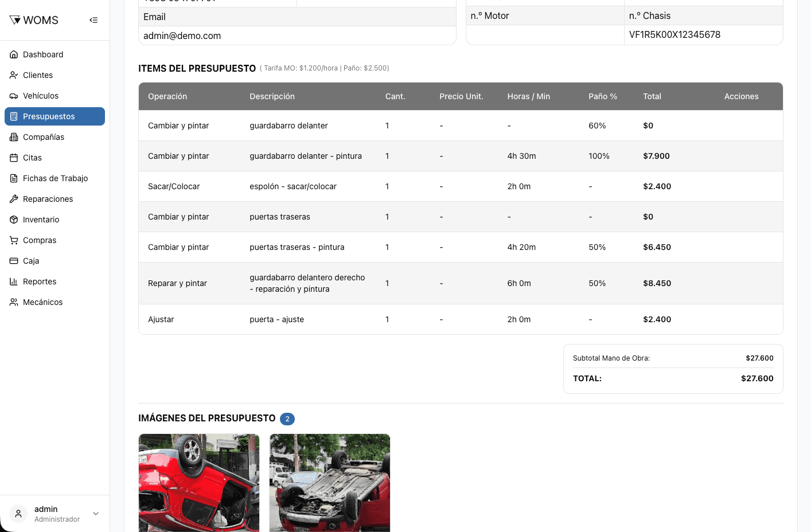
Task: Click the WOMS logo icon
Action: (15, 20)
